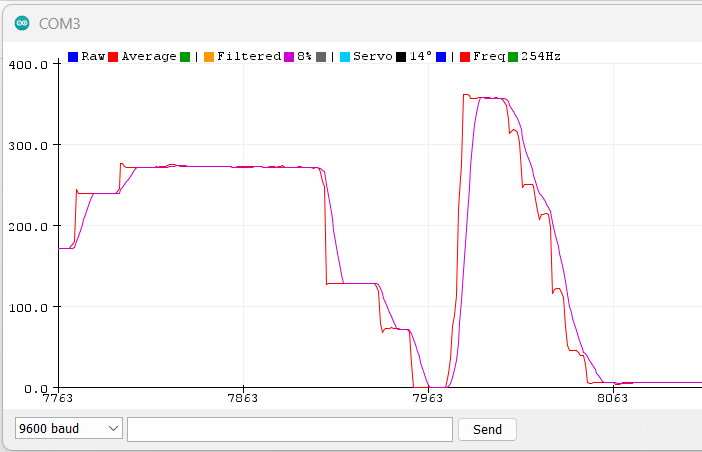Click the Arduino logo in title bar

(x=22, y=22)
